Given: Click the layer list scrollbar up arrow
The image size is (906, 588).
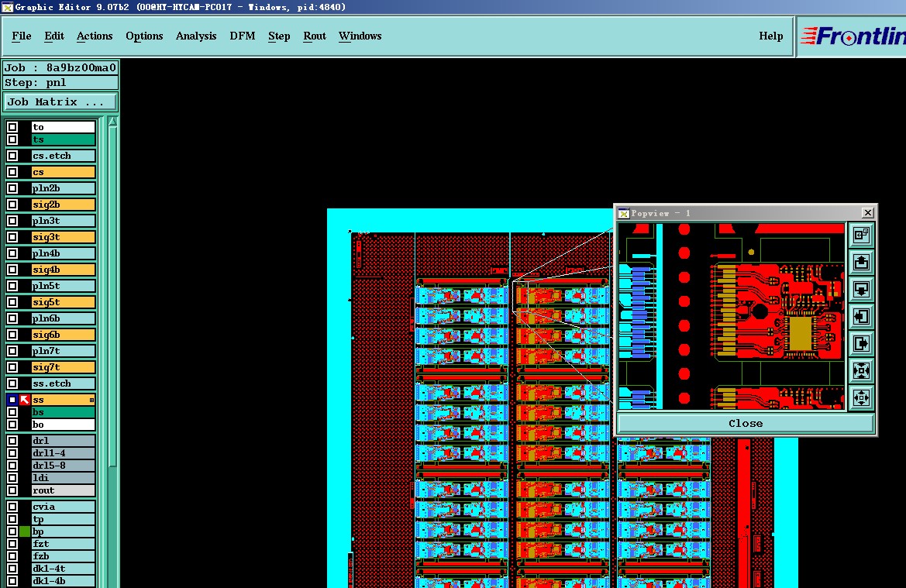Looking at the screenshot, I should [x=112, y=122].
